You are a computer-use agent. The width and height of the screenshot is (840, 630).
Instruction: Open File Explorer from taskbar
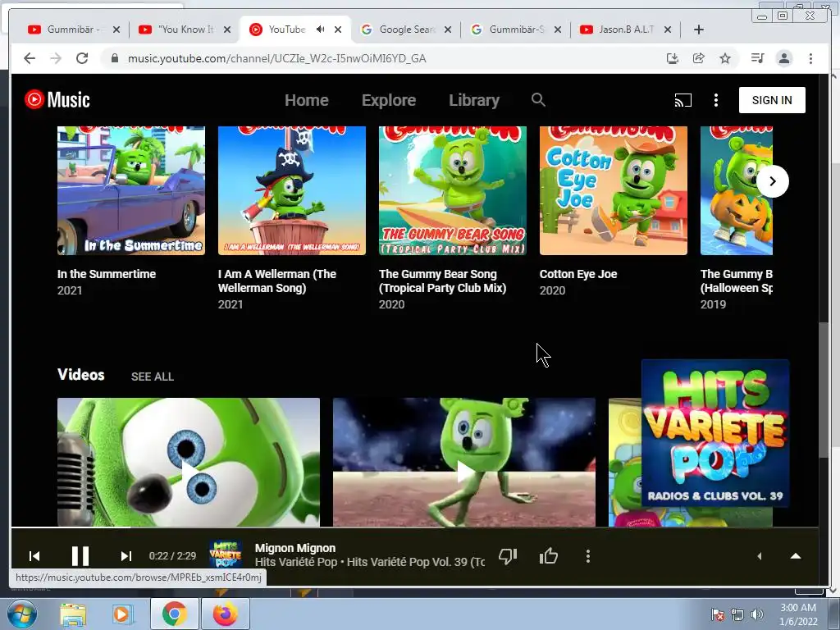(73, 614)
